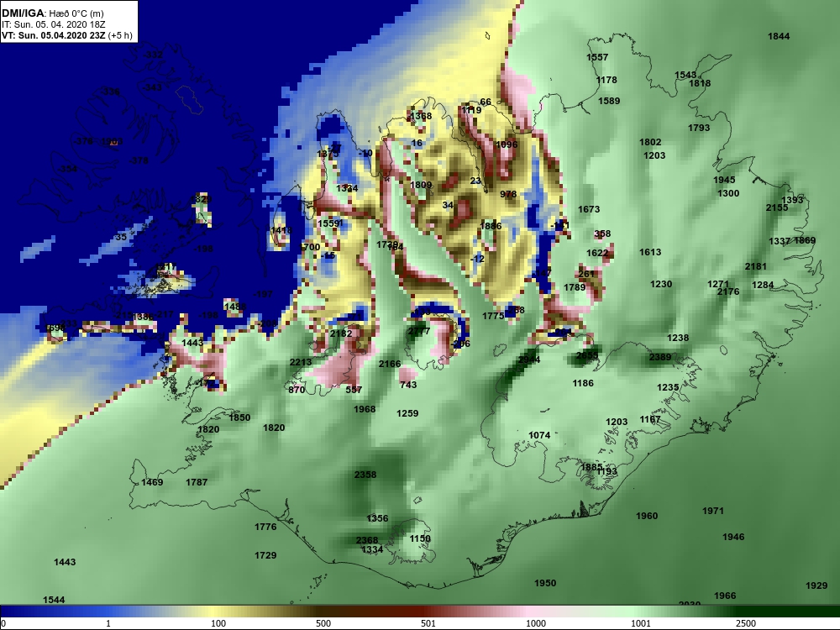The width and height of the screenshot is (840, 630).
Task: Select the 1178 height value
Action: pyautogui.click(x=606, y=80)
